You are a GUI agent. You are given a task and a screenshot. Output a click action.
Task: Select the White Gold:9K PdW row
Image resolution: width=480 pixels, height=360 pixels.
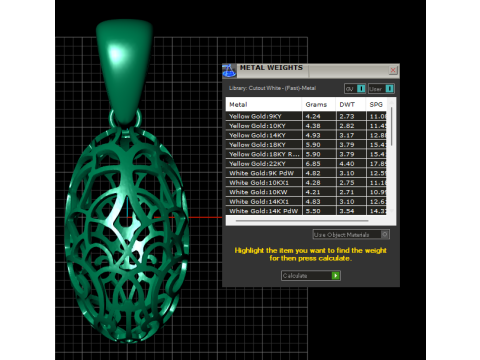(306, 173)
